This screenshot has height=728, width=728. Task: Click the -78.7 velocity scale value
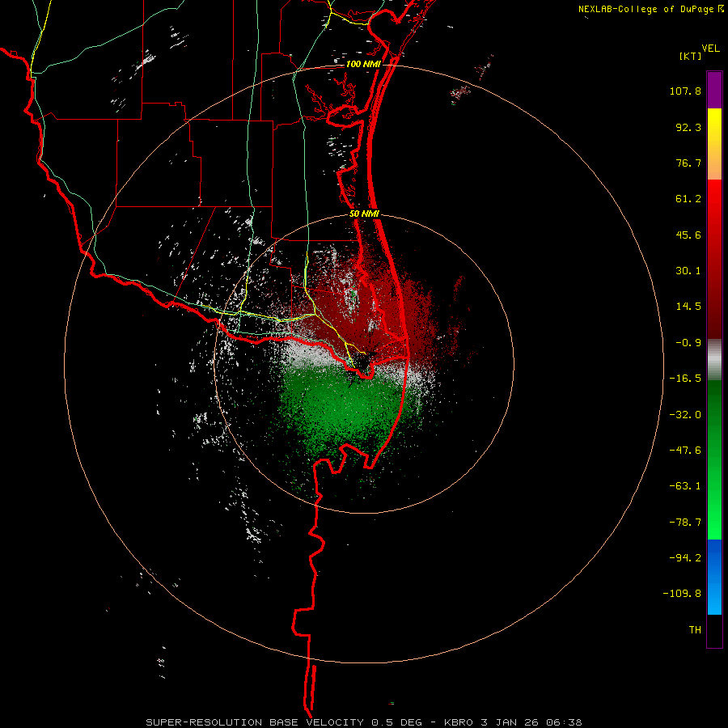click(685, 523)
